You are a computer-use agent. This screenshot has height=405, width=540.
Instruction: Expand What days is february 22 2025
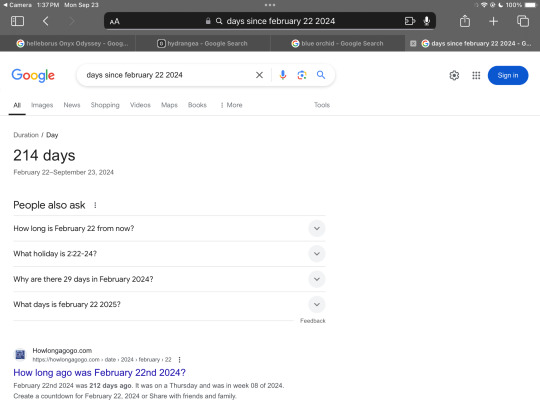tap(169, 304)
